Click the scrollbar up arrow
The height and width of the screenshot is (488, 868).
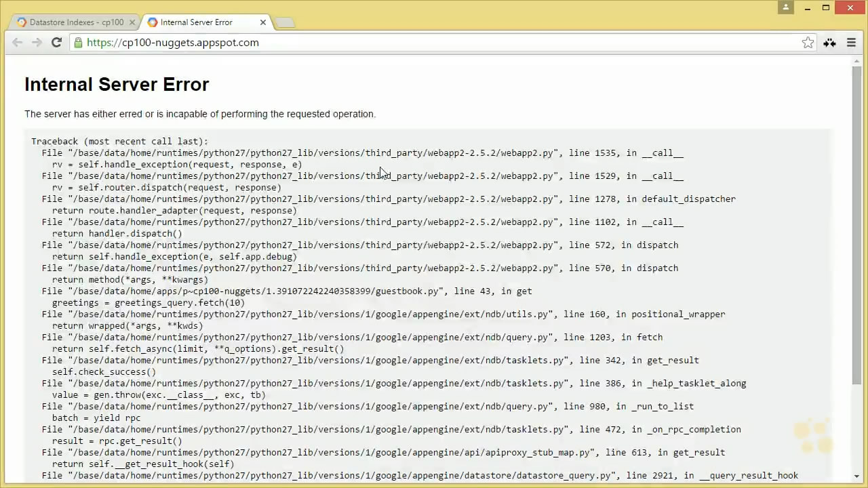click(x=857, y=61)
